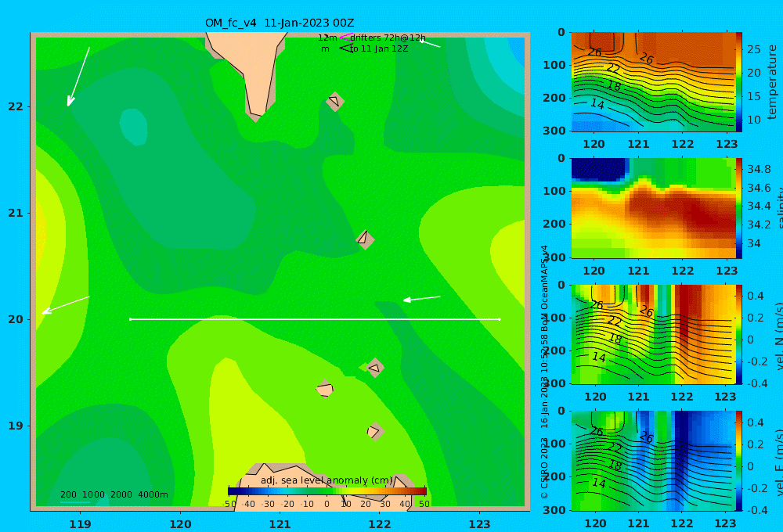Click the white arrow just east of 122E

(421, 298)
